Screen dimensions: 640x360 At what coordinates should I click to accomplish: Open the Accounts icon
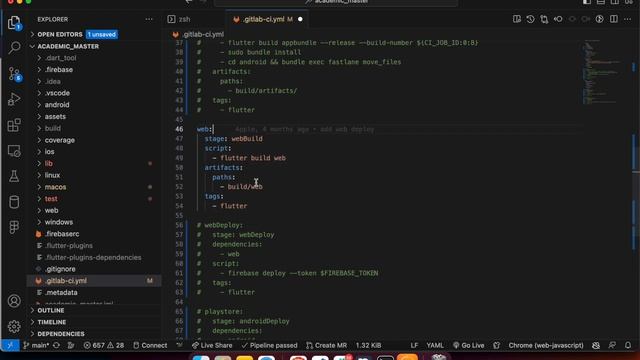coord(14,301)
